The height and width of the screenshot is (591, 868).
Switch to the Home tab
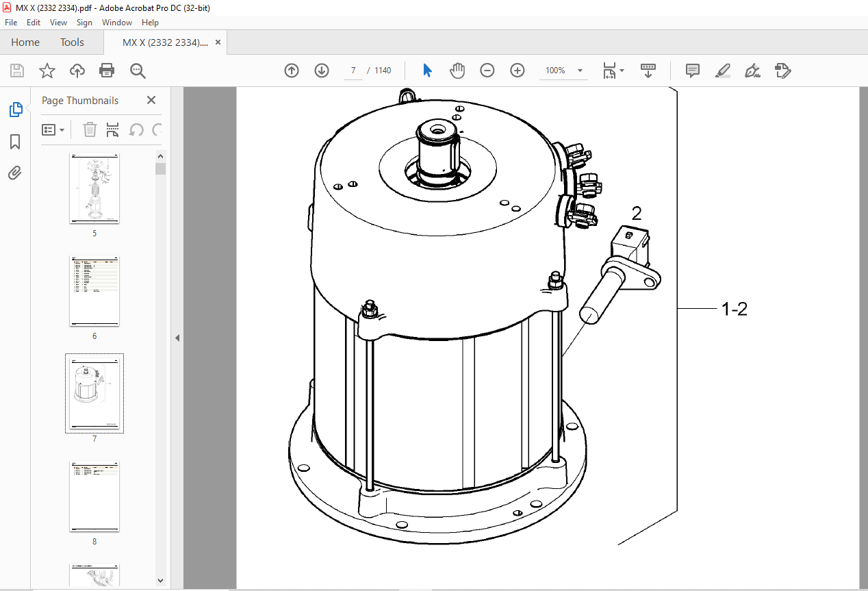coord(25,42)
